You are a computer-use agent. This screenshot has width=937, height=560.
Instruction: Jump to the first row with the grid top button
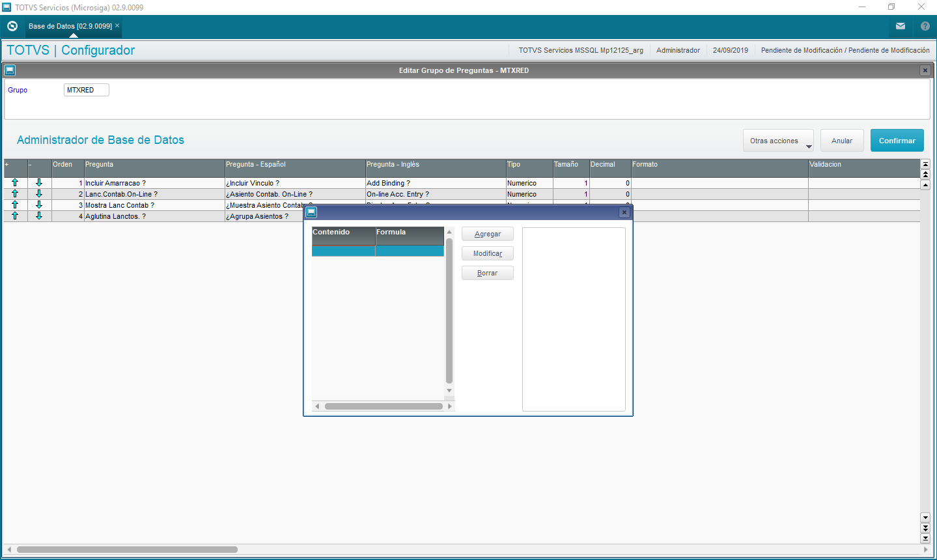[x=925, y=164]
